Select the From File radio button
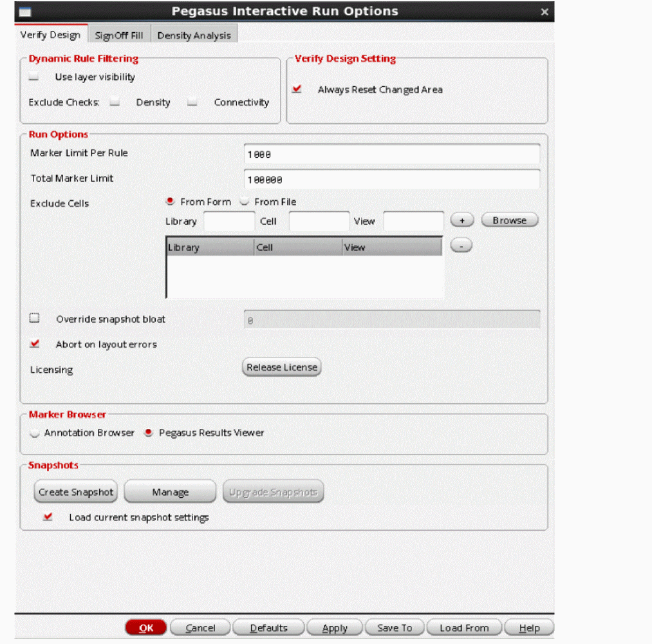This screenshot has height=644, width=652. 245,202
